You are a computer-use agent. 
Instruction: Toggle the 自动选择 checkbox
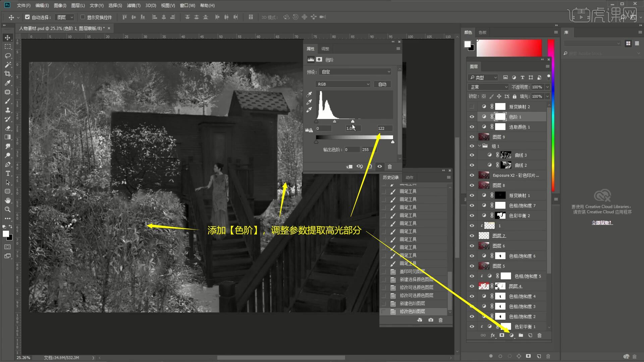click(x=28, y=17)
